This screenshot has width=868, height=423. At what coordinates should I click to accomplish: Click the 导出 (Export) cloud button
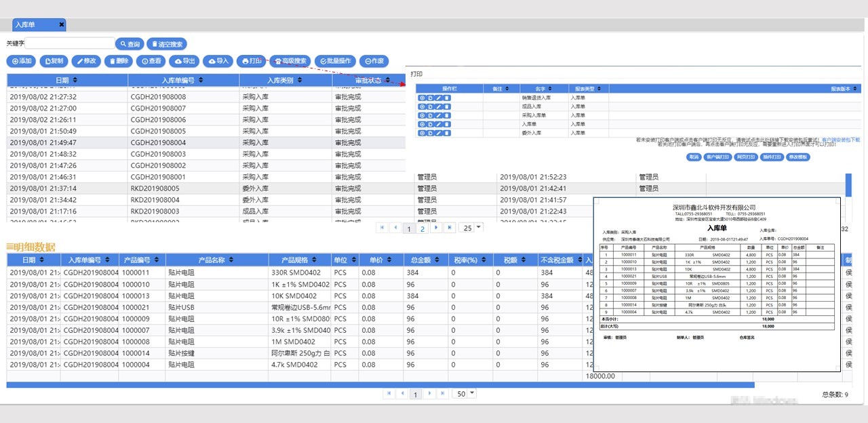(185, 61)
